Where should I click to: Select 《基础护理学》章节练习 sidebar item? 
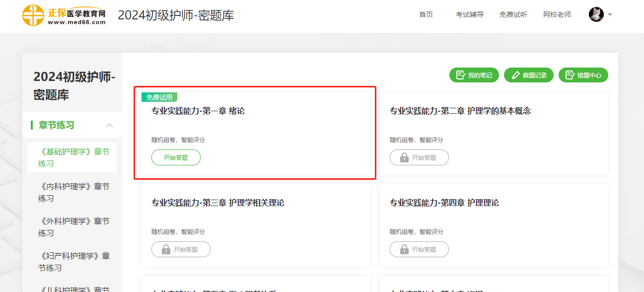point(73,157)
